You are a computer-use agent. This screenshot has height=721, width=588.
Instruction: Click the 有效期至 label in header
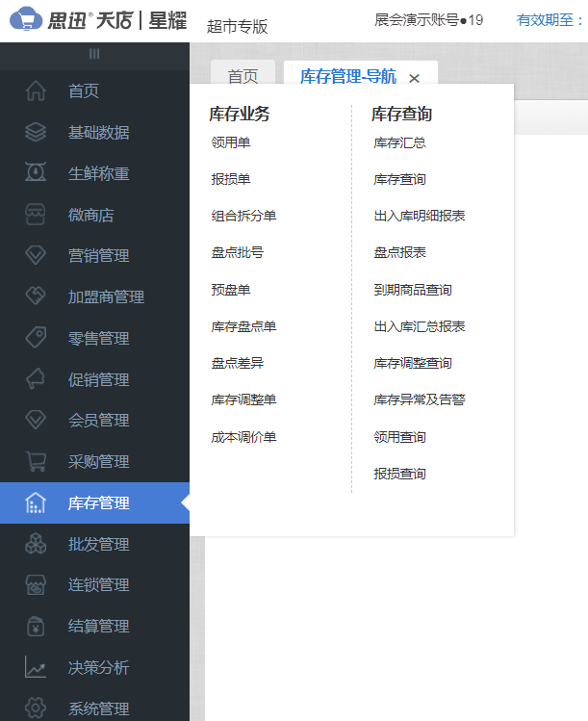tap(550, 20)
